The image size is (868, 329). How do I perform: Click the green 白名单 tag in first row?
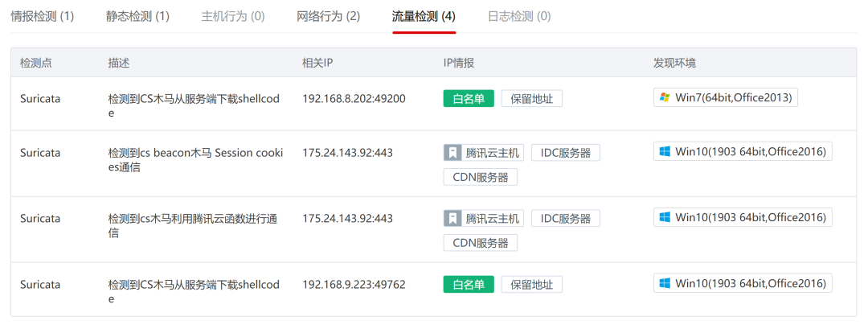[469, 99]
